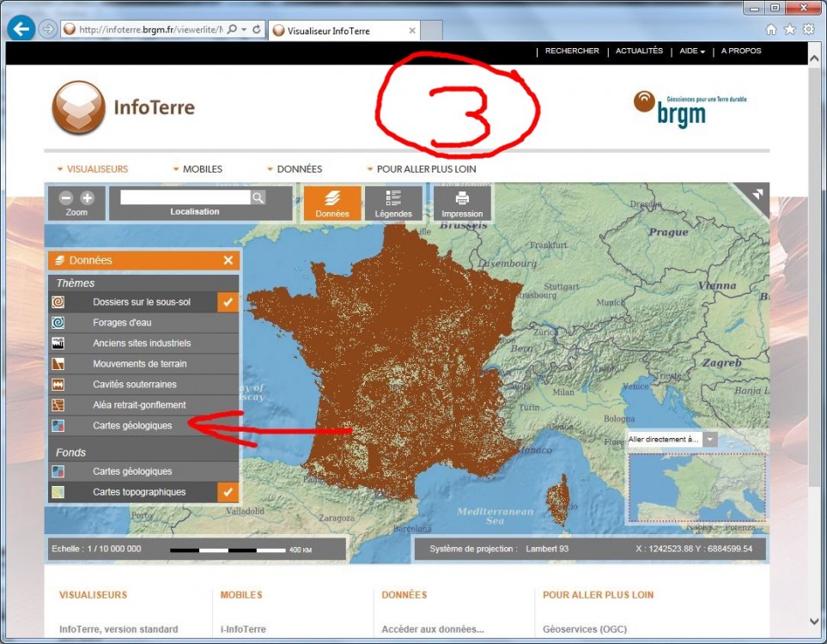
Task: Click in the Localisation search field
Action: pyautogui.click(x=185, y=197)
